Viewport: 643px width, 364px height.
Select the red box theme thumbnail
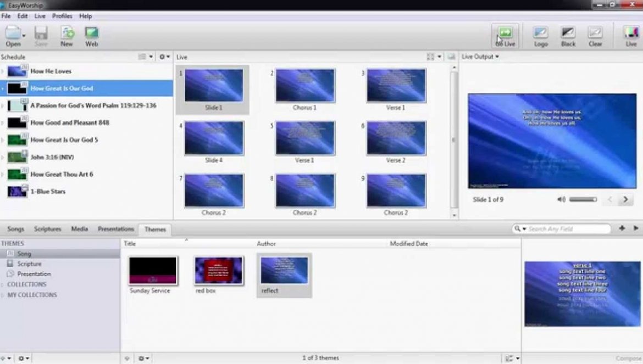click(218, 271)
